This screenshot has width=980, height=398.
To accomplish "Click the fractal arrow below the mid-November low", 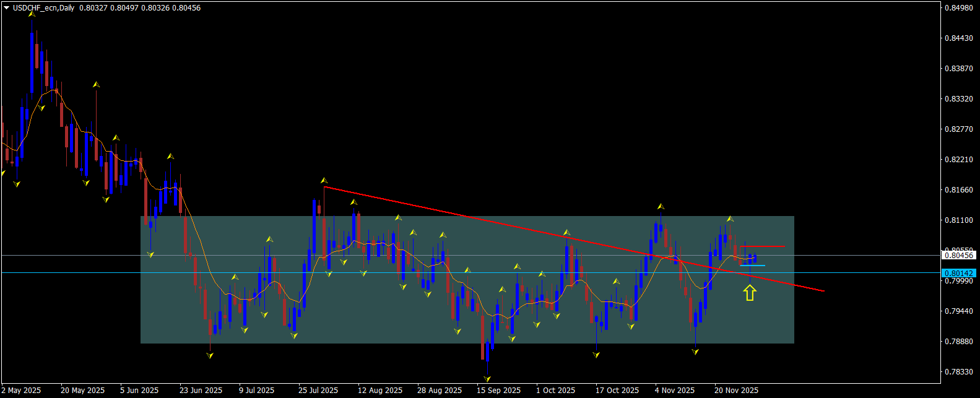I will (695, 351).
